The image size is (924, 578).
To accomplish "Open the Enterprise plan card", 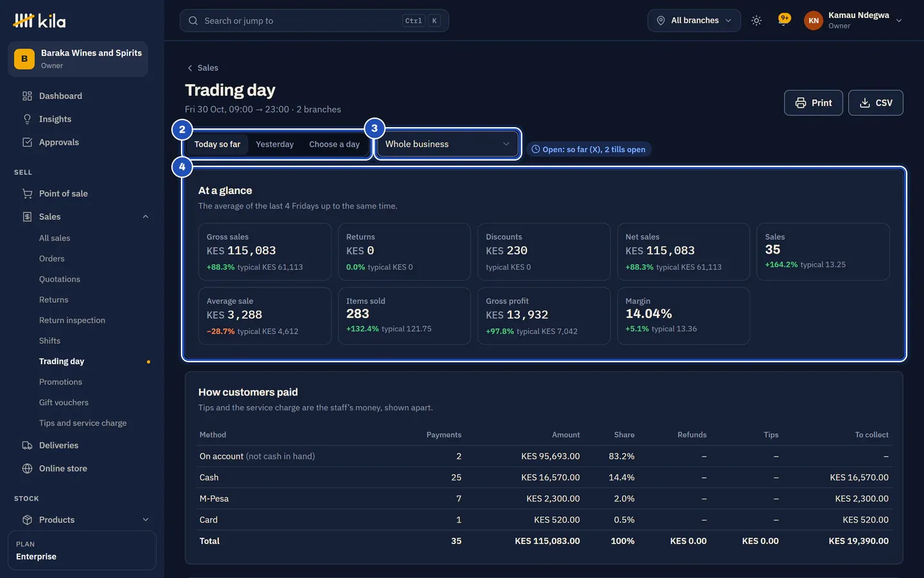I will point(82,550).
